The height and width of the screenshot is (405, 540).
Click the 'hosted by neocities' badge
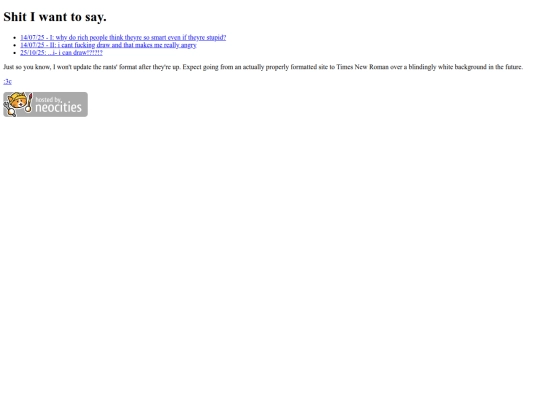[45, 104]
